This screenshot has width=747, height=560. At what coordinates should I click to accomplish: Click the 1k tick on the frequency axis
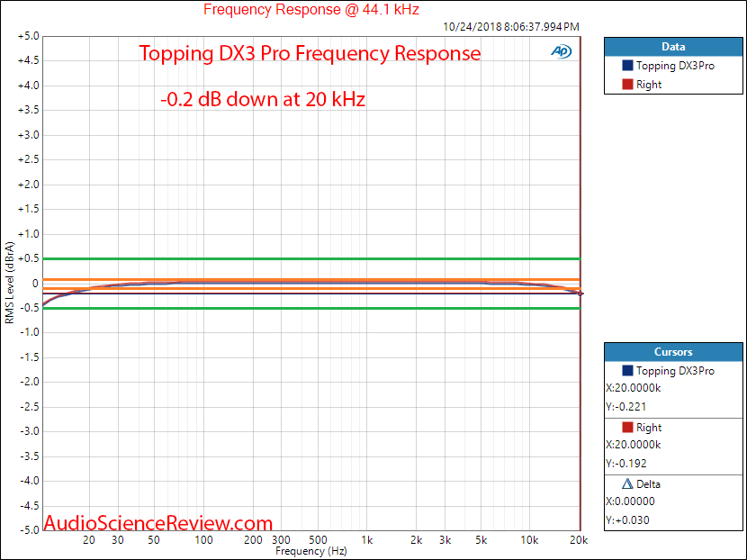[367, 540]
